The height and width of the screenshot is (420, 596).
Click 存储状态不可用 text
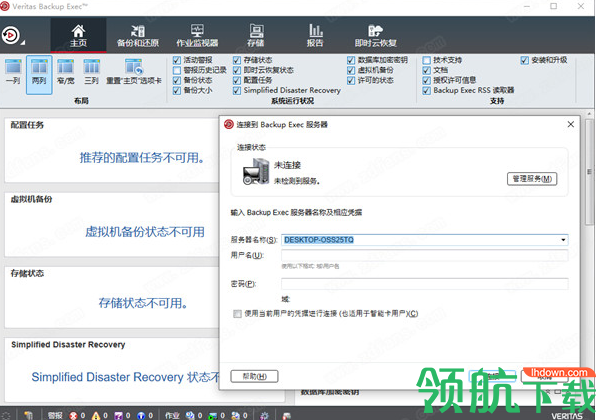[143, 303]
